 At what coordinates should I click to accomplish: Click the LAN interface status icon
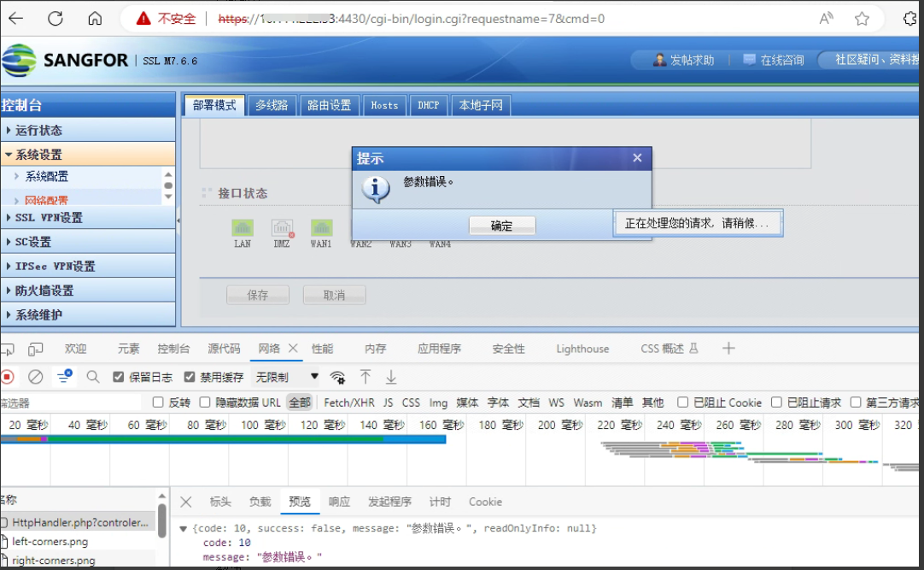pos(243,228)
